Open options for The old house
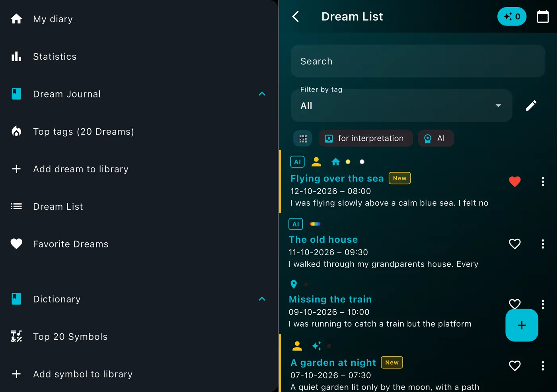 pyautogui.click(x=543, y=244)
